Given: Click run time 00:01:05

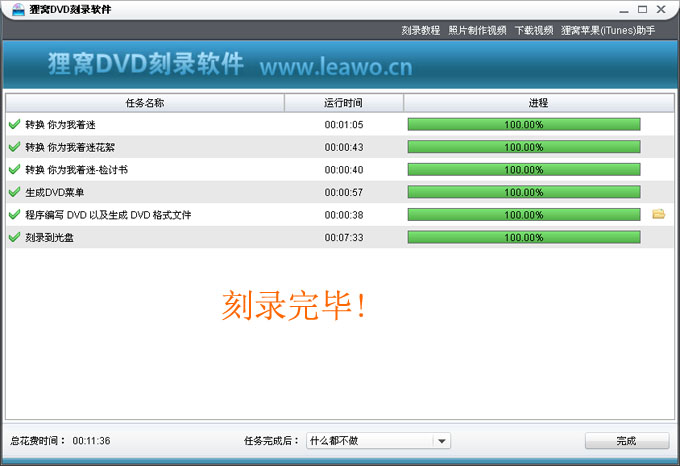Looking at the screenshot, I should 344,125.
